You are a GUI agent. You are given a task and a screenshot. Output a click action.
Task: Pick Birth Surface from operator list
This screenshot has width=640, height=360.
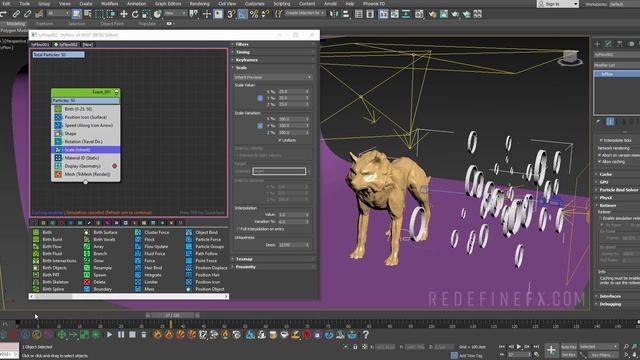101,232
